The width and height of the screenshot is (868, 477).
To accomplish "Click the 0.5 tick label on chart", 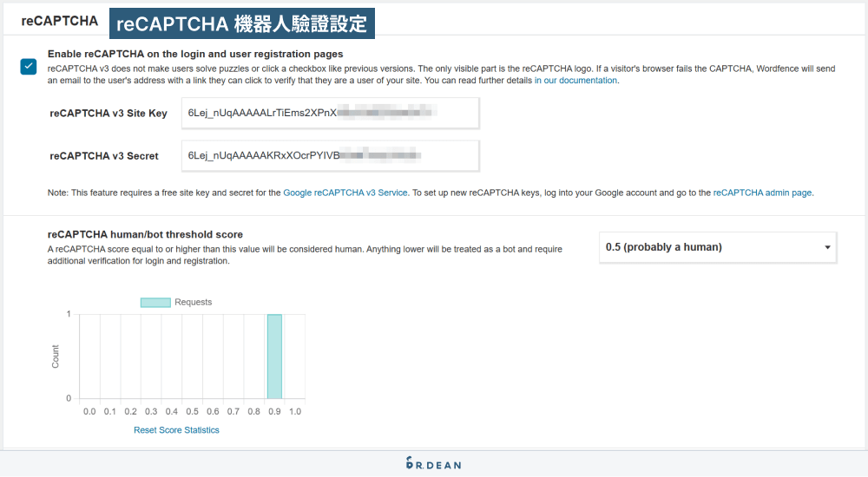I will 192,412.
